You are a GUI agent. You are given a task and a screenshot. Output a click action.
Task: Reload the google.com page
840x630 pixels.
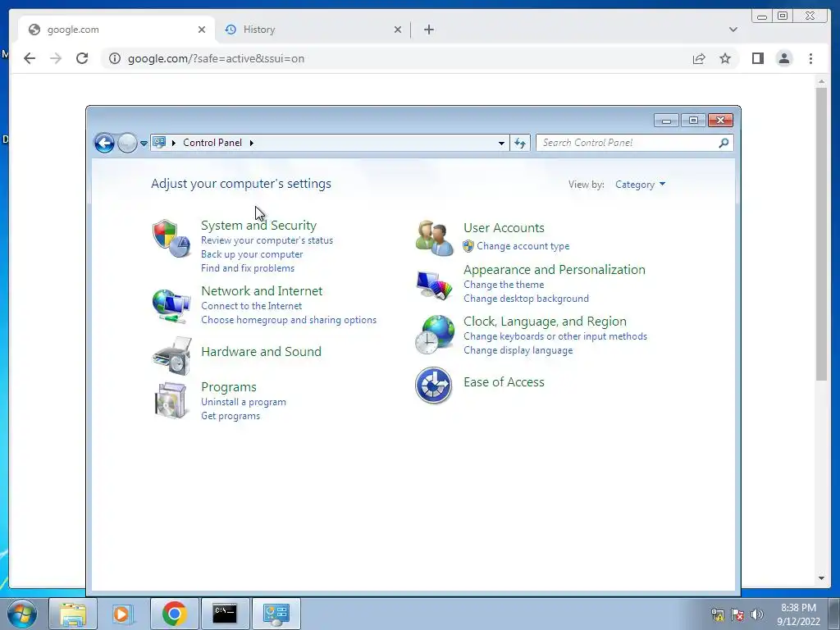coord(82,58)
